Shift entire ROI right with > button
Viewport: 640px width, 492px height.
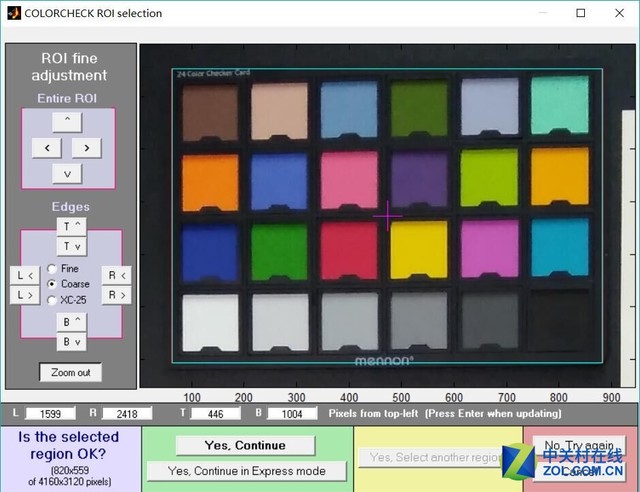[x=87, y=148]
